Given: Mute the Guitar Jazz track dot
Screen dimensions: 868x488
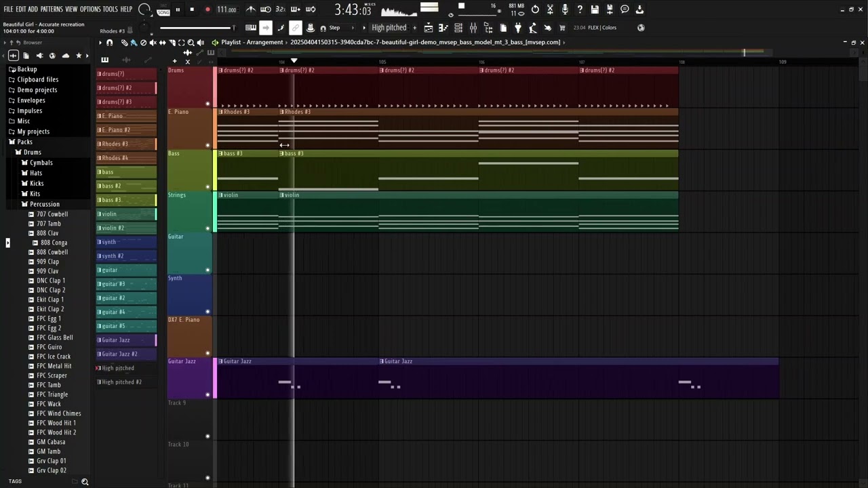Looking at the screenshot, I should click(x=208, y=394).
